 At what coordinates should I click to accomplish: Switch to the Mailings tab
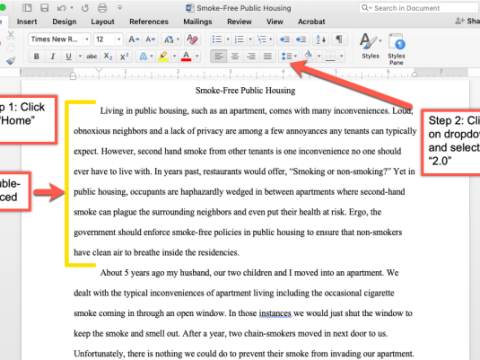(x=198, y=22)
